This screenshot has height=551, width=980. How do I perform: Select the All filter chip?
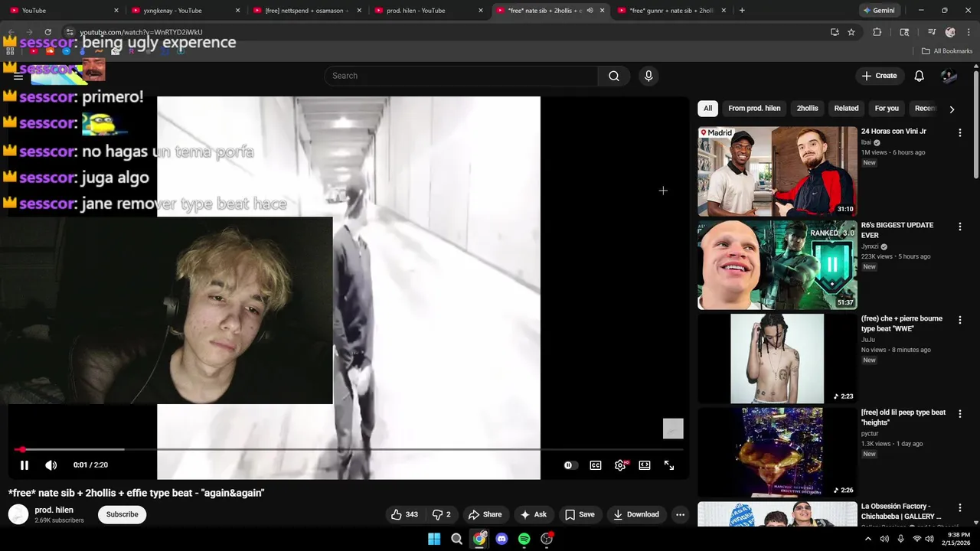707,109
